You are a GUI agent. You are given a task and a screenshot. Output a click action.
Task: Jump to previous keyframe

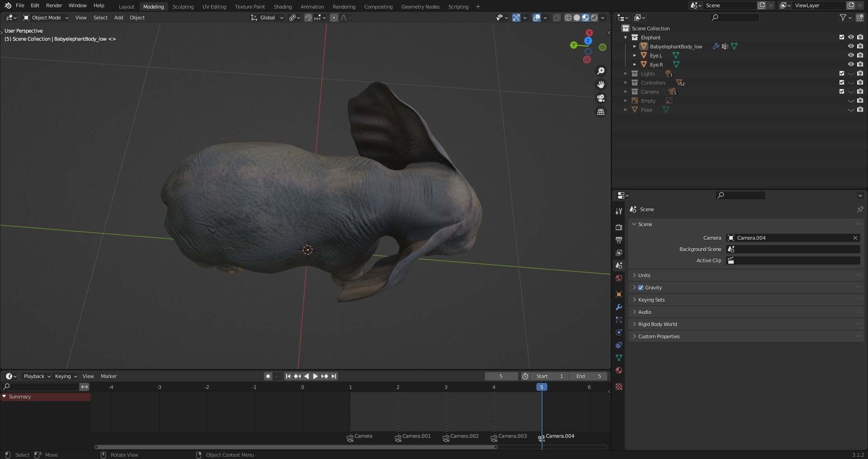tap(297, 376)
